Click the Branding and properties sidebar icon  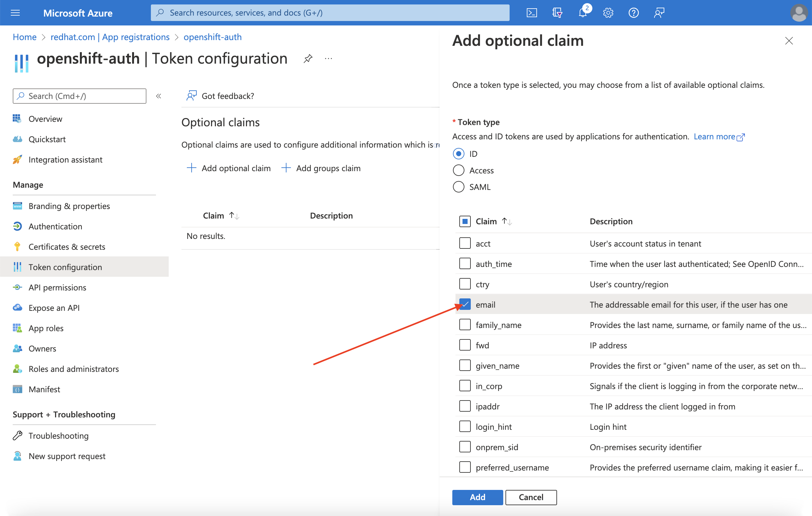[x=17, y=205]
